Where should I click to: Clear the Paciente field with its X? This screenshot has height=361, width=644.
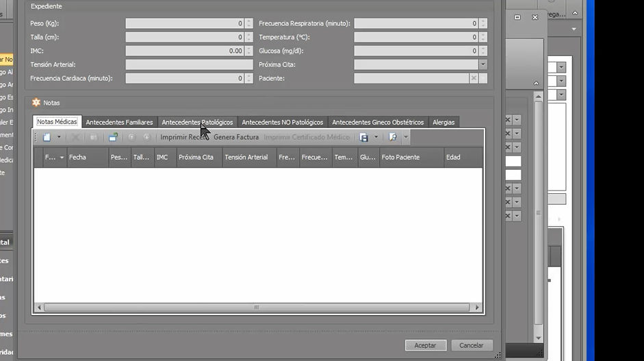474,78
